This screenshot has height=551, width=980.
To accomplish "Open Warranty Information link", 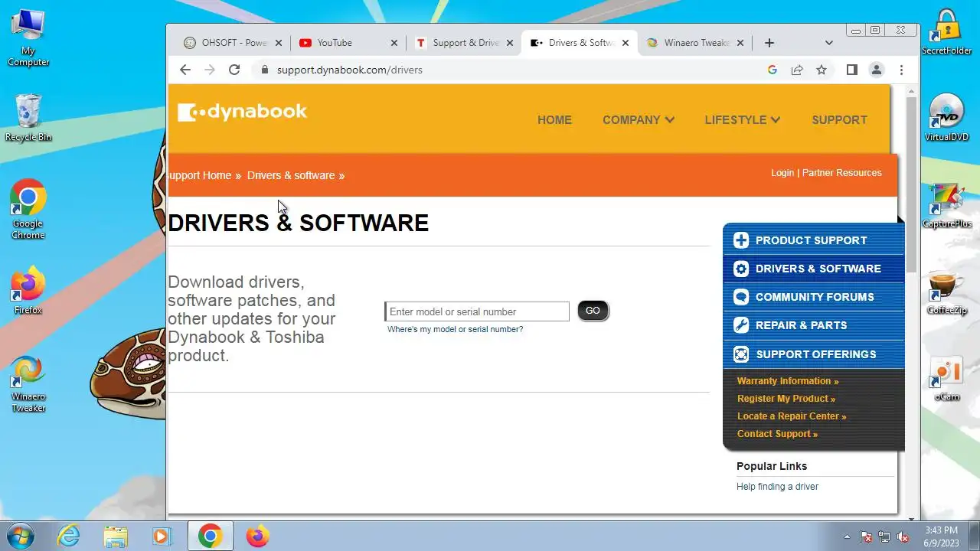I will pyautogui.click(x=788, y=381).
